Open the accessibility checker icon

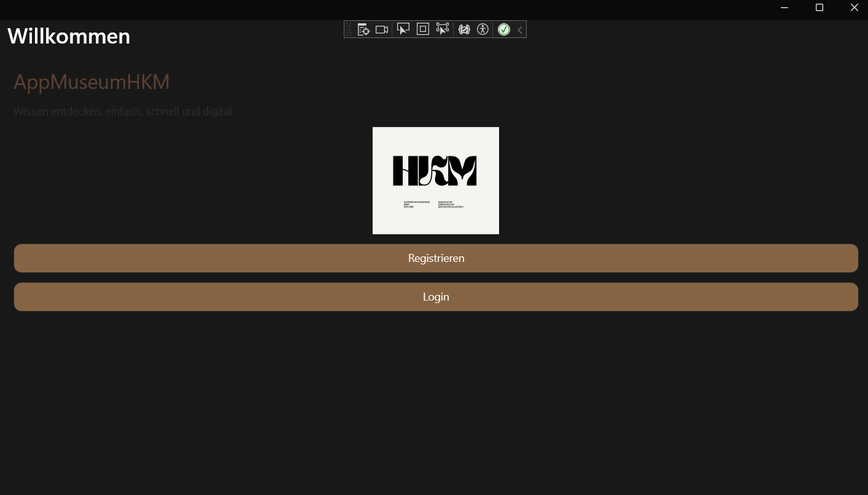tap(483, 29)
